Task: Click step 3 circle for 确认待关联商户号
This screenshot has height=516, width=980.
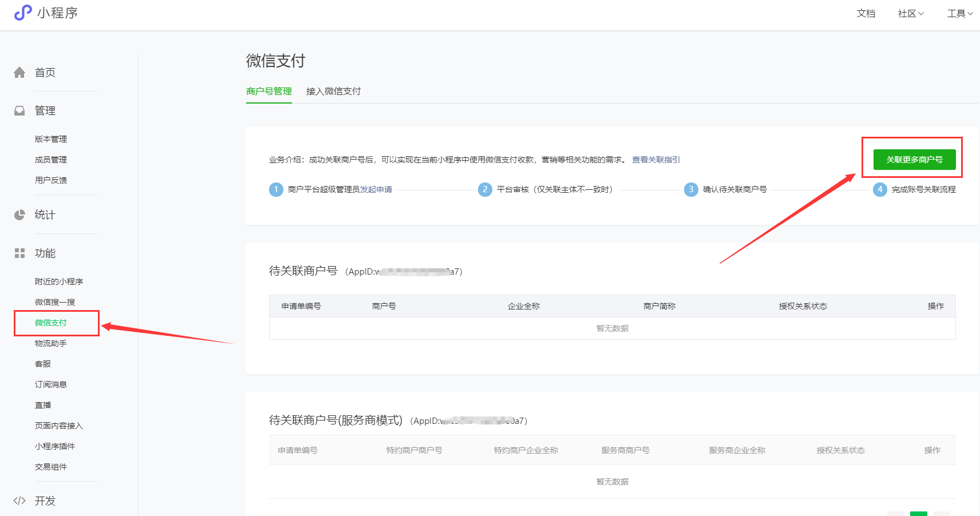Action: click(x=691, y=189)
